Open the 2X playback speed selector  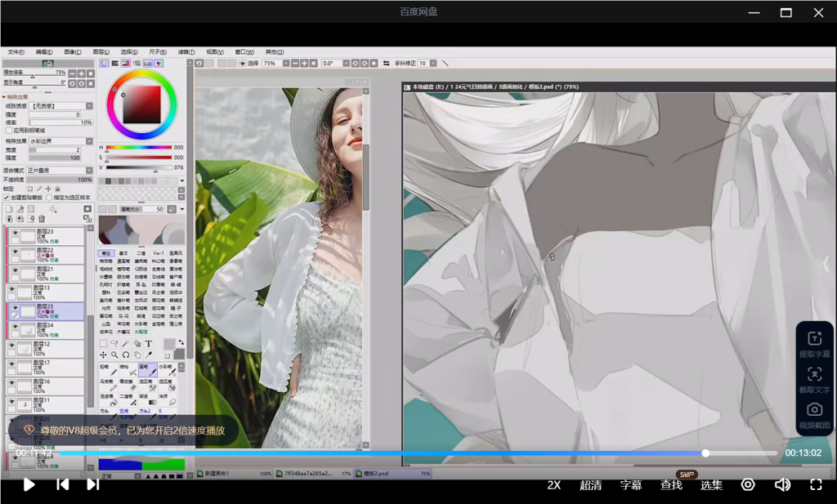553,484
